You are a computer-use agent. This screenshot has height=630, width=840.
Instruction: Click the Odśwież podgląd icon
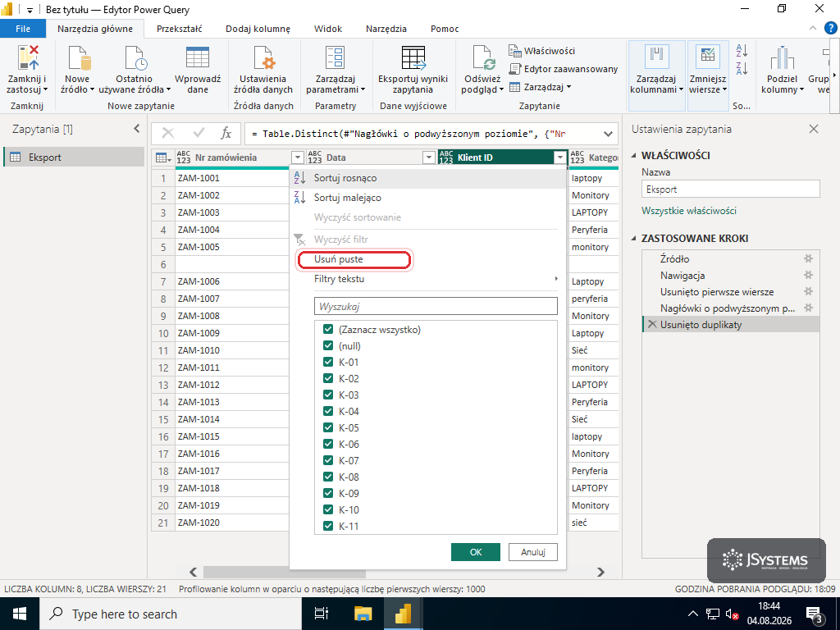[483, 58]
